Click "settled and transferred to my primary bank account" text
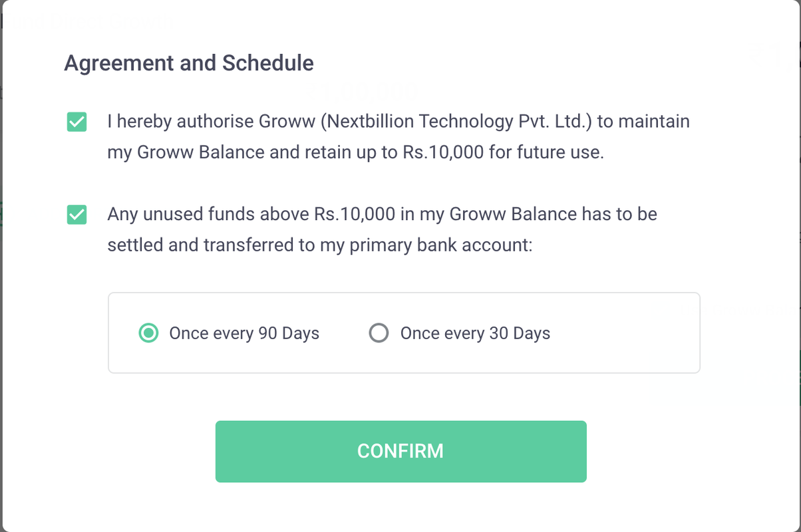Viewport: 801px width, 532px height. click(x=320, y=245)
